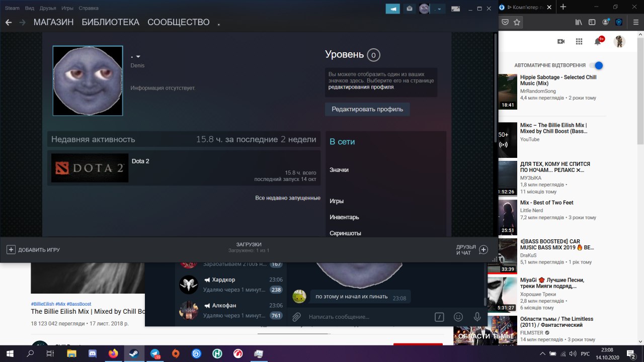
Task: Open Steam inbox envelope icon
Action: pyautogui.click(x=409, y=9)
